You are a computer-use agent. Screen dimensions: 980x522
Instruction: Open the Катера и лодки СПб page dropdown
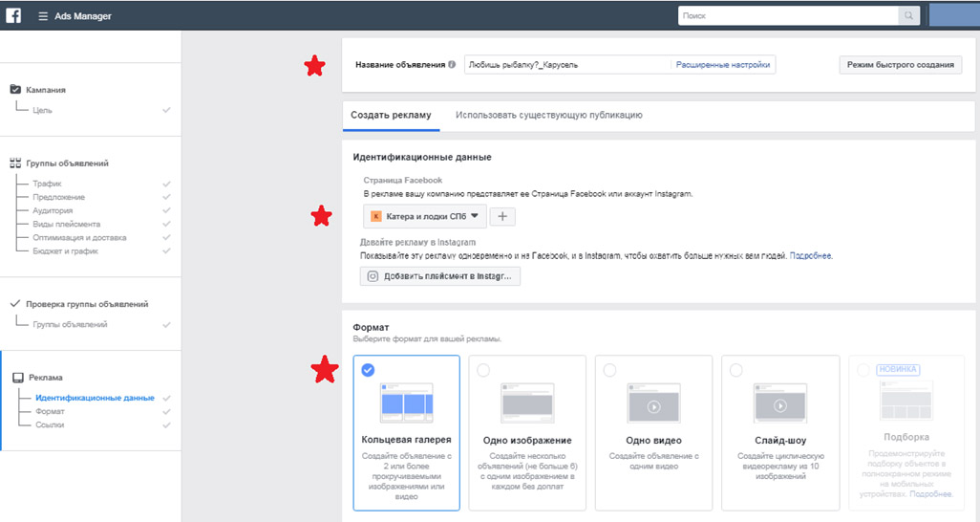(x=424, y=217)
